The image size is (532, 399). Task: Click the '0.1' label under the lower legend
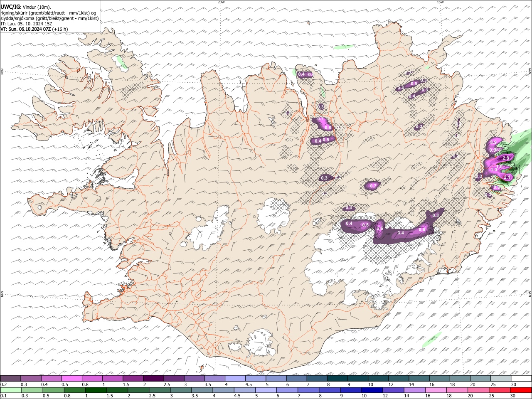click(x=3, y=396)
